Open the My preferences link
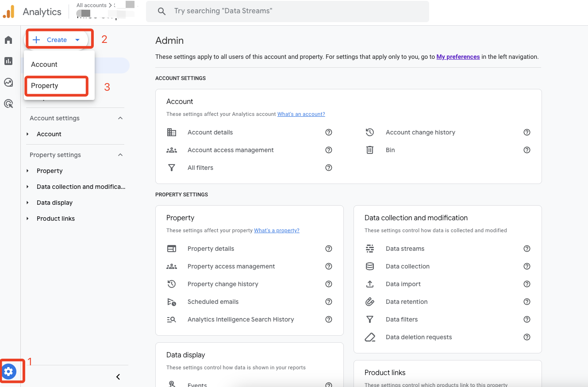588x387 pixels. coord(458,57)
